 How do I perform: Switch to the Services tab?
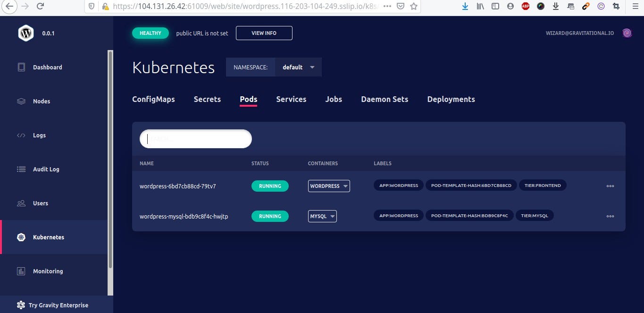[x=291, y=99]
